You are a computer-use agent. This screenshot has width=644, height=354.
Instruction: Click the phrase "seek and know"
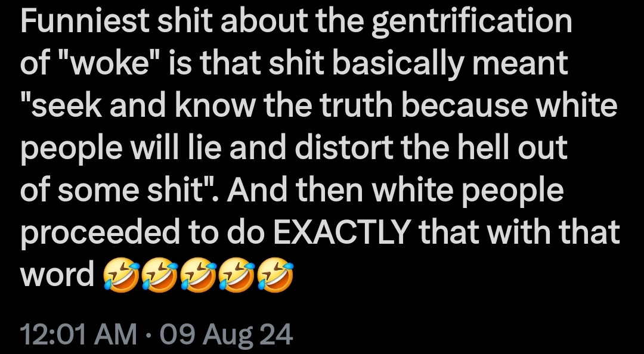(117, 106)
